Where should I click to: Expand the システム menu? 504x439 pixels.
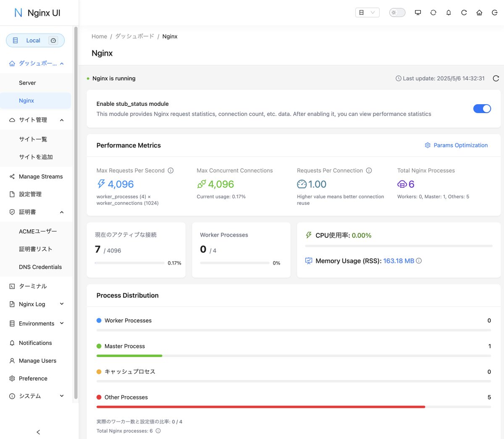(37, 396)
